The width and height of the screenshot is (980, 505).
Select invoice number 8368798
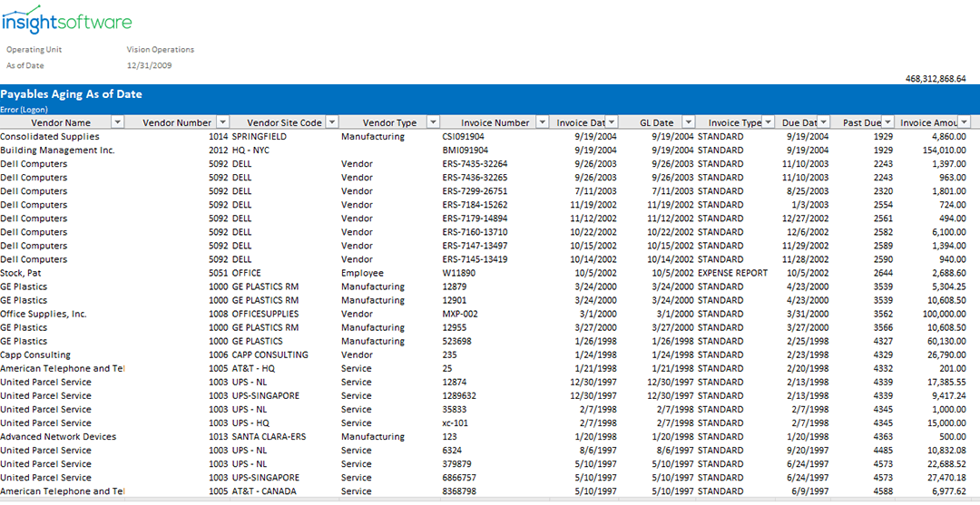[x=459, y=491]
